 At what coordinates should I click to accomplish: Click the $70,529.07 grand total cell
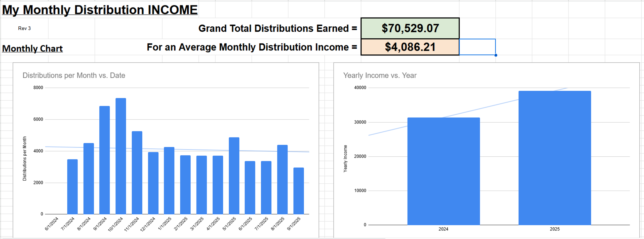tap(410, 28)
